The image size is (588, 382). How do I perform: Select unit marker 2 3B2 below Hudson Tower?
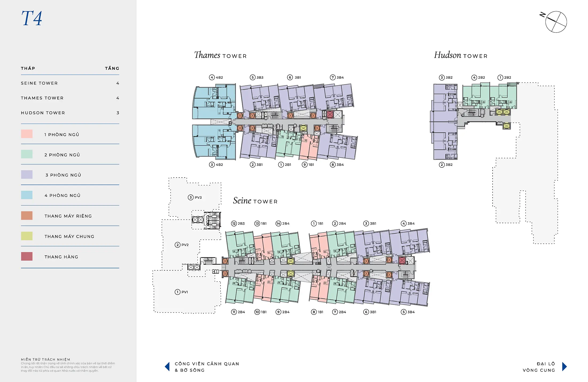point(446,165)
